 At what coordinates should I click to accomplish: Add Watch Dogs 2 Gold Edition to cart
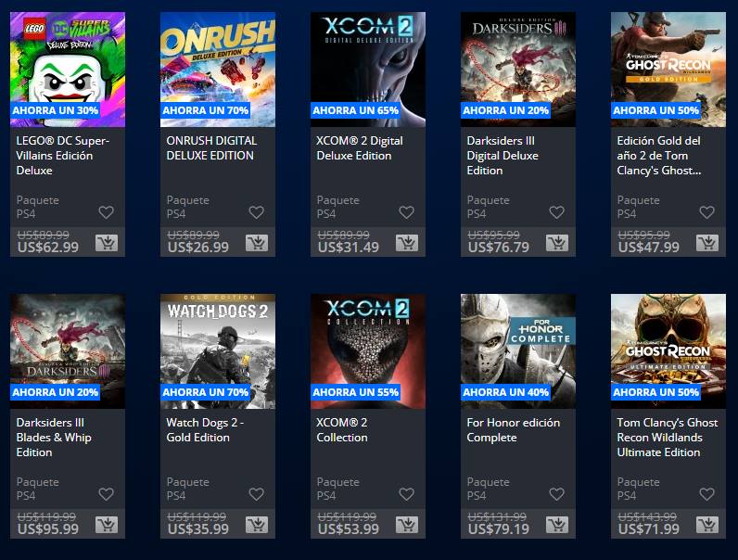[257, 525]
